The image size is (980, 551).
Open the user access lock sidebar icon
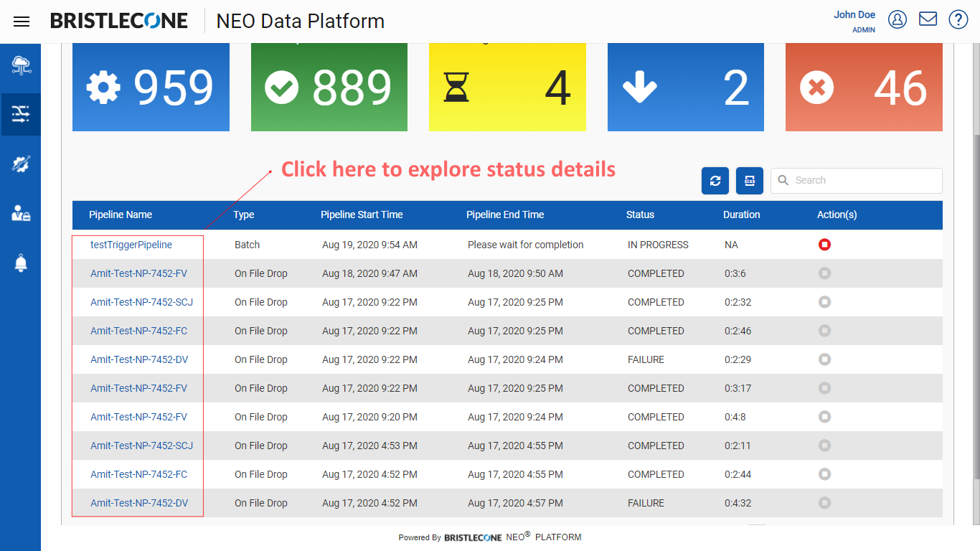[21, 213]
